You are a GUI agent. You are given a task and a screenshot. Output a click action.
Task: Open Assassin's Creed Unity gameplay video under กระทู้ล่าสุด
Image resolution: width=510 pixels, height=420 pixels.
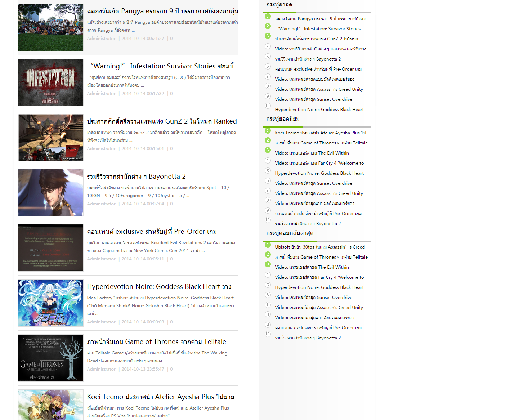click(319, 89)
